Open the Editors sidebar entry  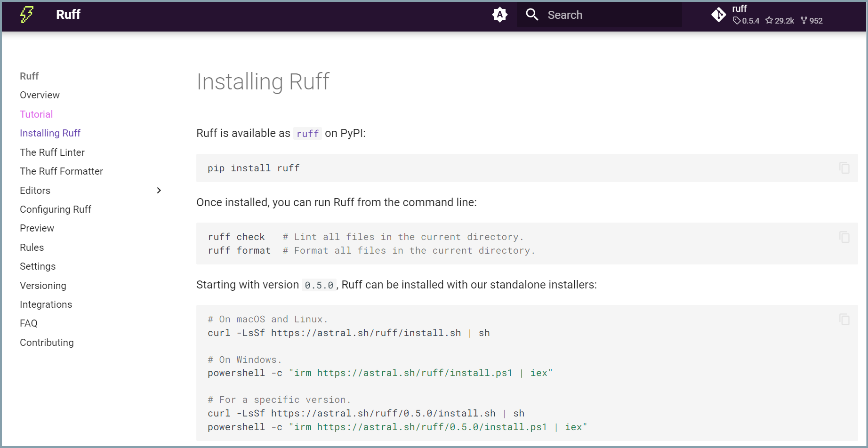click(35, 191)
